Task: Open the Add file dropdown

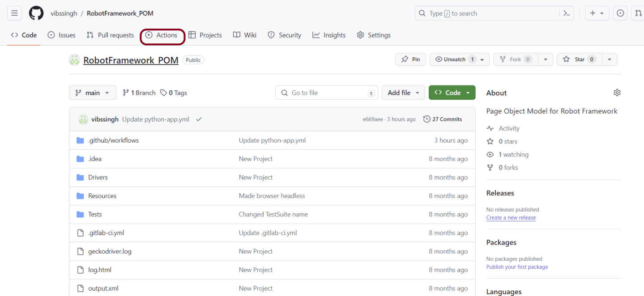Action: (x=403, y=93)
